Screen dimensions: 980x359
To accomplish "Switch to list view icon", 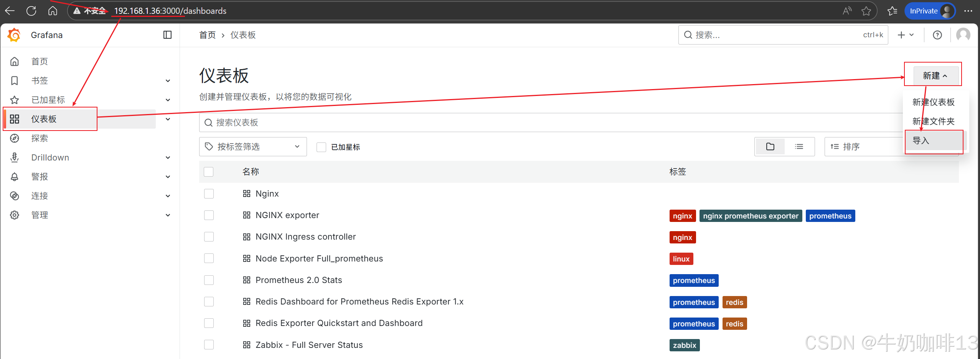I will tap(799, 147).
